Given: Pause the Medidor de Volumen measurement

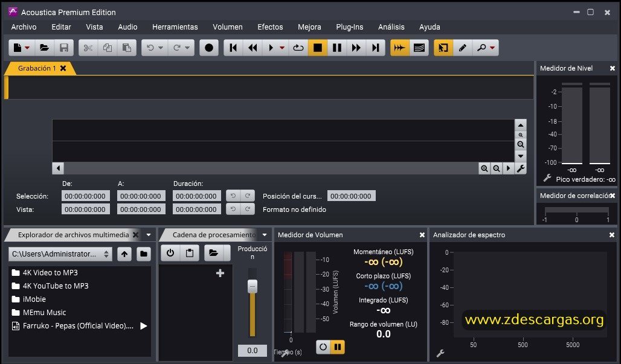Looking at the screenshot, I should pos(338,347).
